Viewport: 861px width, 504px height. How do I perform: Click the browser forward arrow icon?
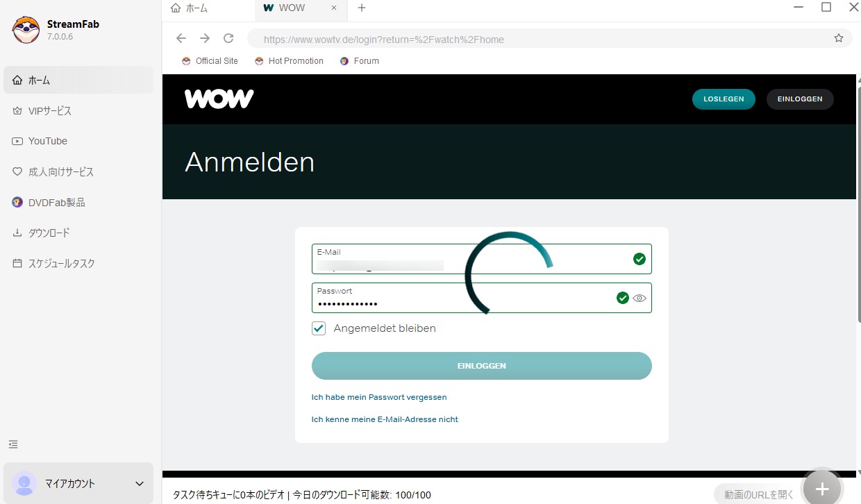205,39
